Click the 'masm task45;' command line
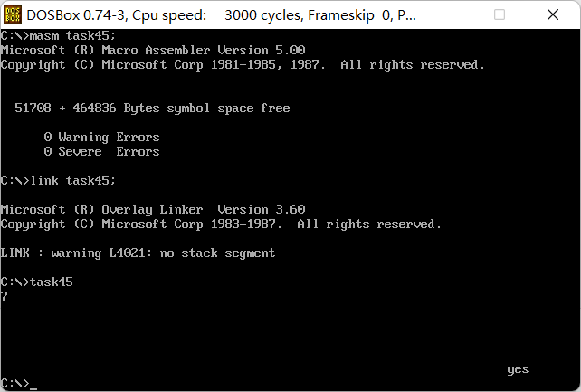 [58, 36]
